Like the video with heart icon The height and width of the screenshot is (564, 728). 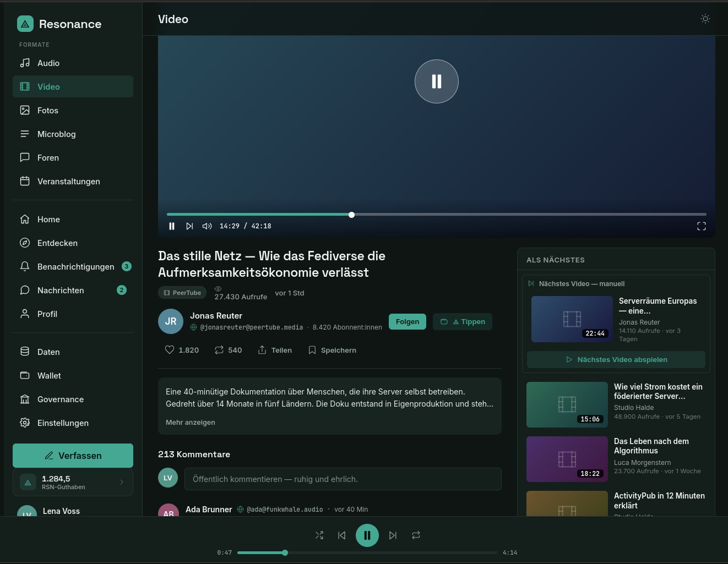coord(182,350)
